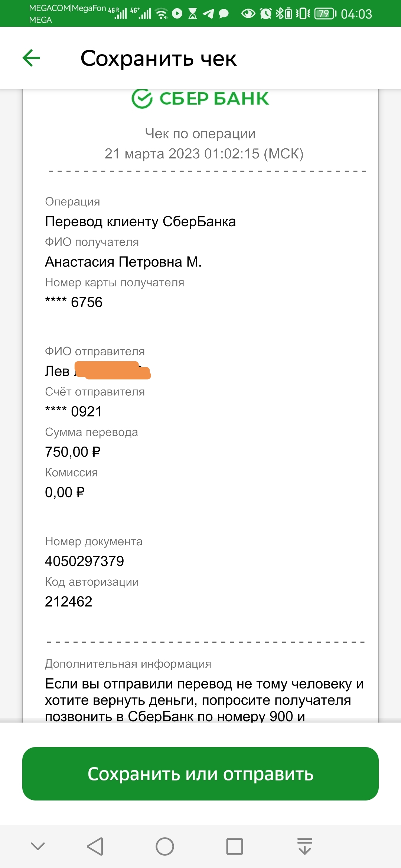Tap the Sber Bank checkmark logo
Viewport: 401px width, 868px height.
click(142, 98)
